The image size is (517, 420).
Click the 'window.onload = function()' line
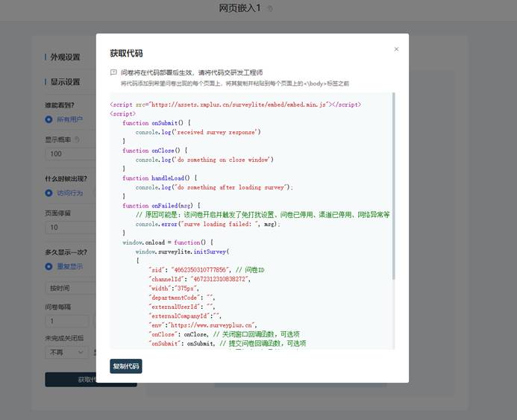coord(168,242)
